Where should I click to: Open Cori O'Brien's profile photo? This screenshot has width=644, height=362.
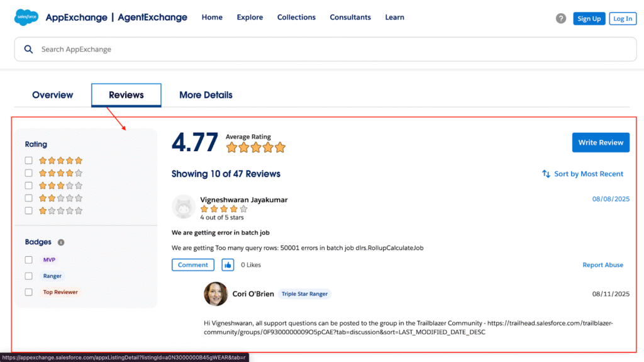(216, 294)
